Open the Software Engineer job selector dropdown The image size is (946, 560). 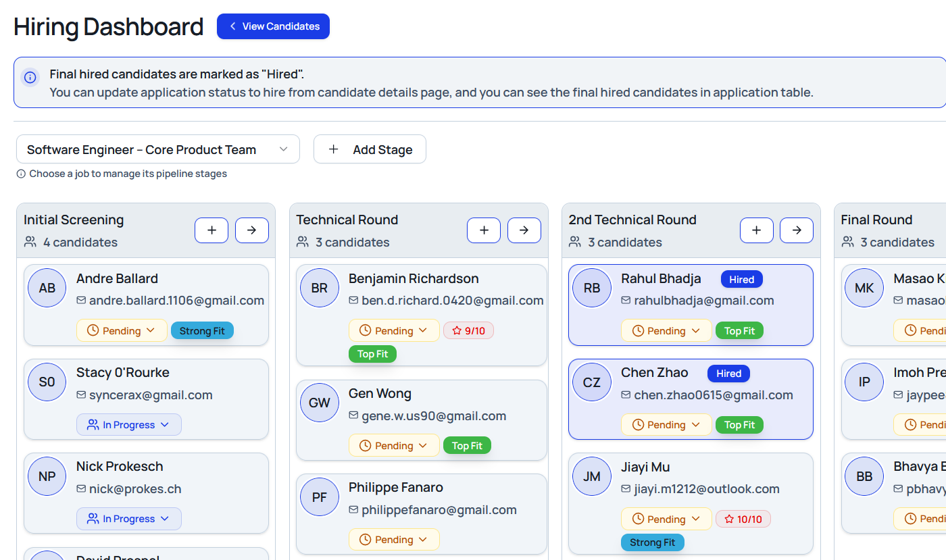[x=157, y=149]
